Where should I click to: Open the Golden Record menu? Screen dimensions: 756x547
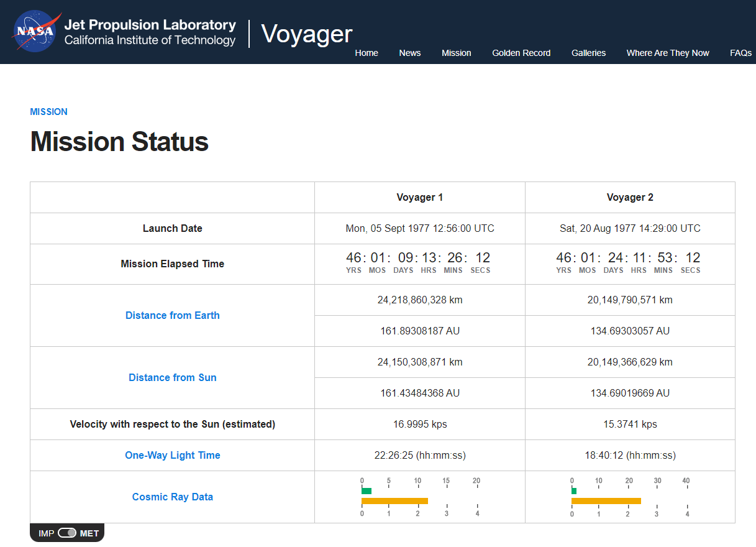pos(521,53)
